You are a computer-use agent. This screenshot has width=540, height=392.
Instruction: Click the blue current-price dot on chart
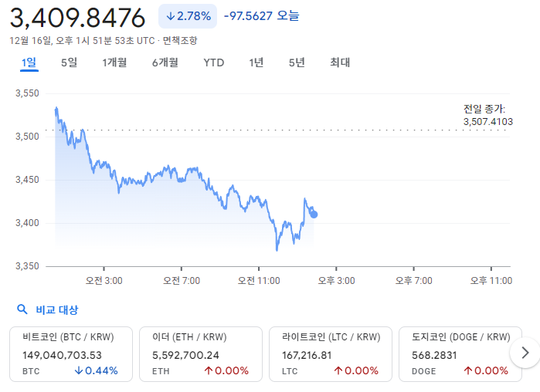[x=314, y=215]
